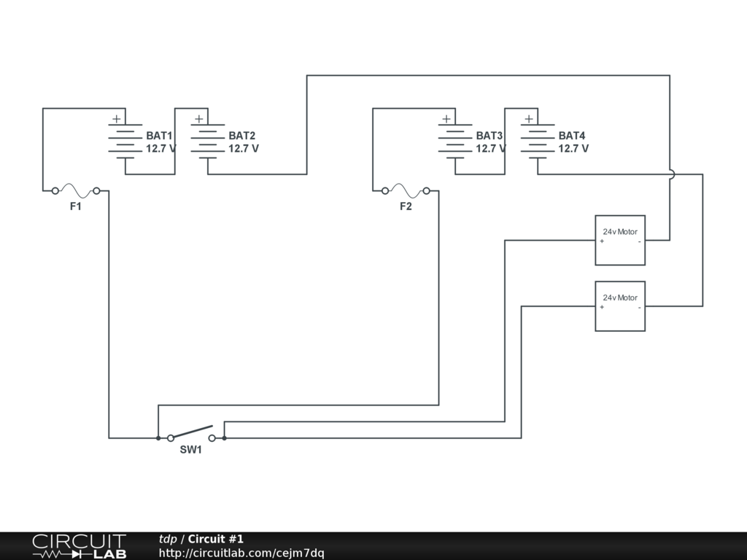Image resolution: width=747 pixels, height=560 pixels.
Task: Open the circuitlab.com/cejm7dq URL
Action: coord(241,553)
